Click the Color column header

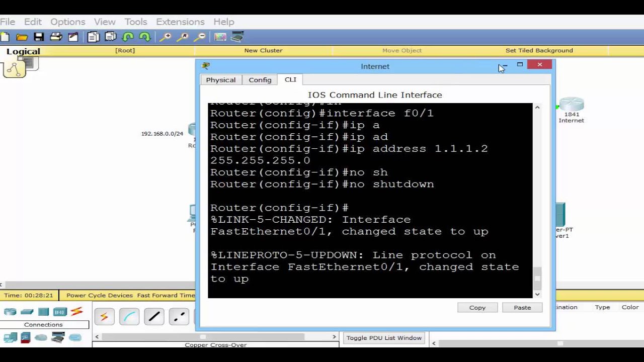click(x=630, y=307)
